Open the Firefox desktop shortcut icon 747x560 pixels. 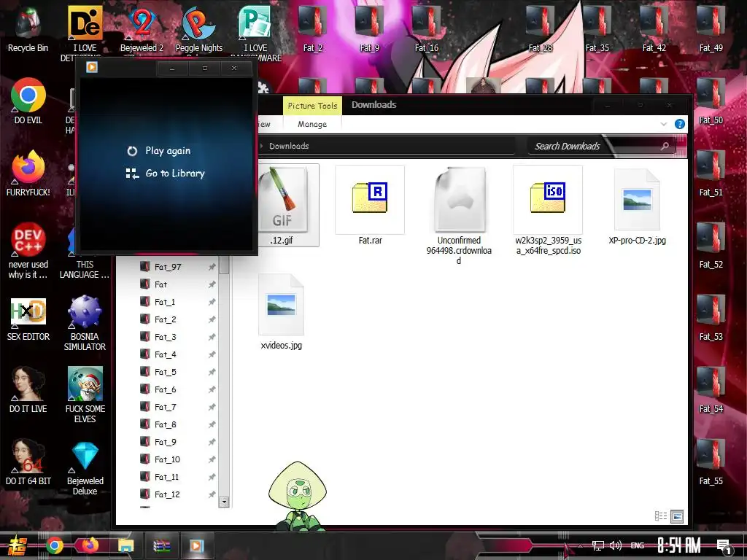point(28,174)
